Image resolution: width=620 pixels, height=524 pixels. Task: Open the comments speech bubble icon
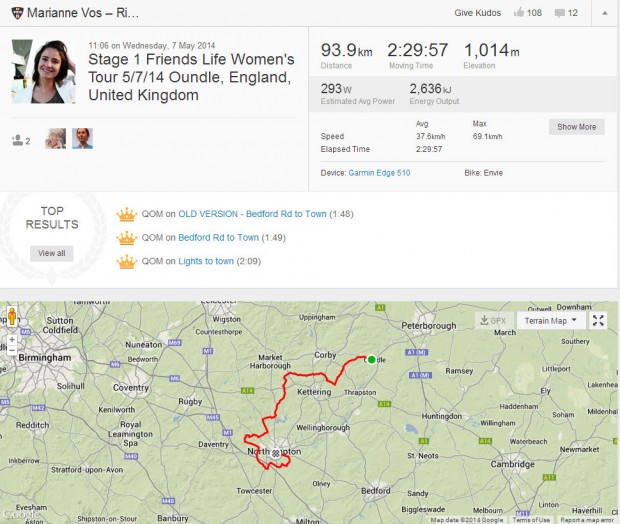click(558, 13)
